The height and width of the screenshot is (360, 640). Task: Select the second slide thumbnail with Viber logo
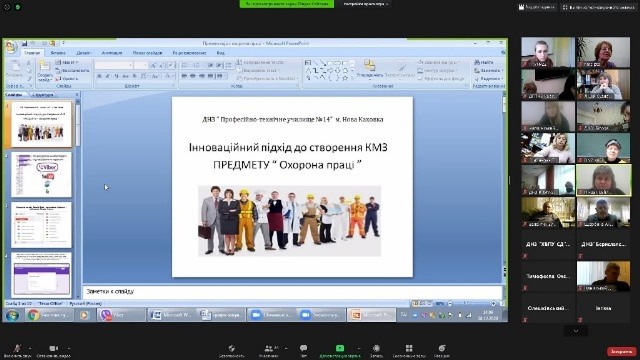click(x=41, y=175)
